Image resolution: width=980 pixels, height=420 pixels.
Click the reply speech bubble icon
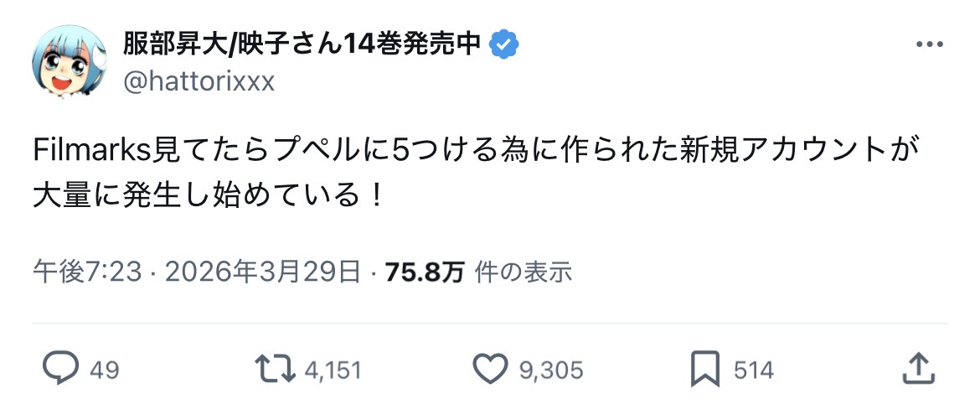click(59, 369)
